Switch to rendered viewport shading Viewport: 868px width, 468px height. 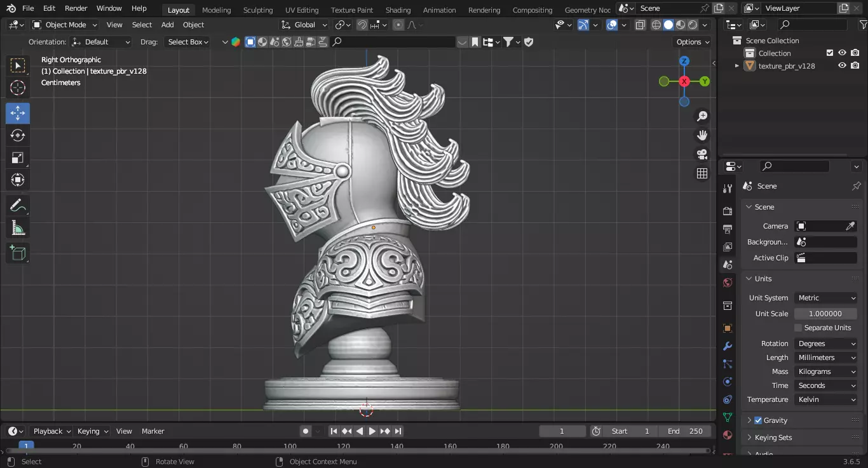[x=693, y=25]
